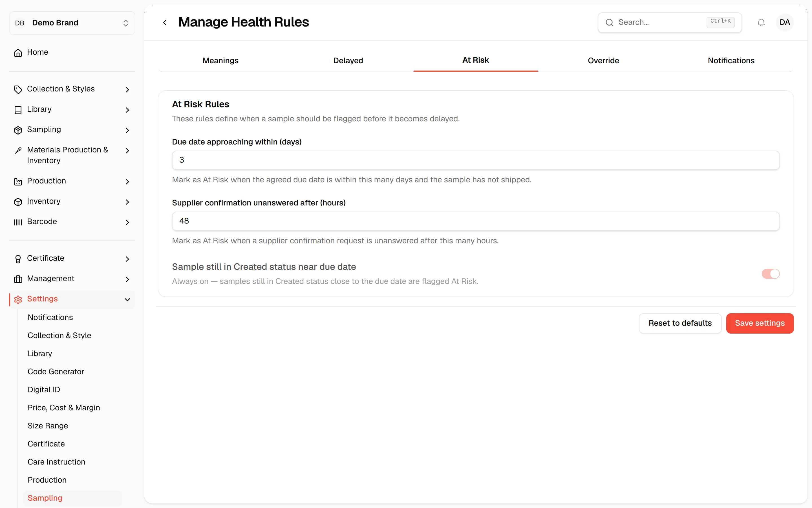Switch to the Override tab
Image resolution: width=812 pixels, height=508 pixels.
coord(603,60)
